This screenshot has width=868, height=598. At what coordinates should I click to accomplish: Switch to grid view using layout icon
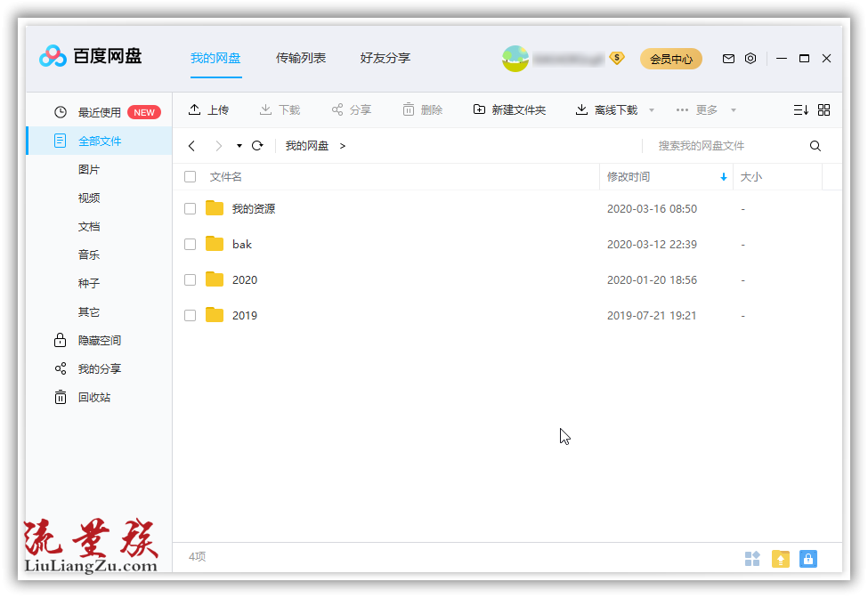click(823, 109)
